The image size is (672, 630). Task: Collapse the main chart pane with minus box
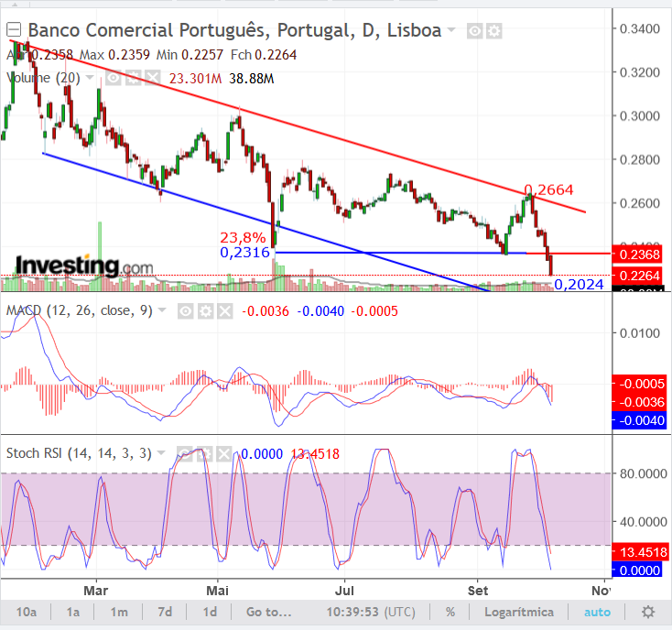[14, 30]
